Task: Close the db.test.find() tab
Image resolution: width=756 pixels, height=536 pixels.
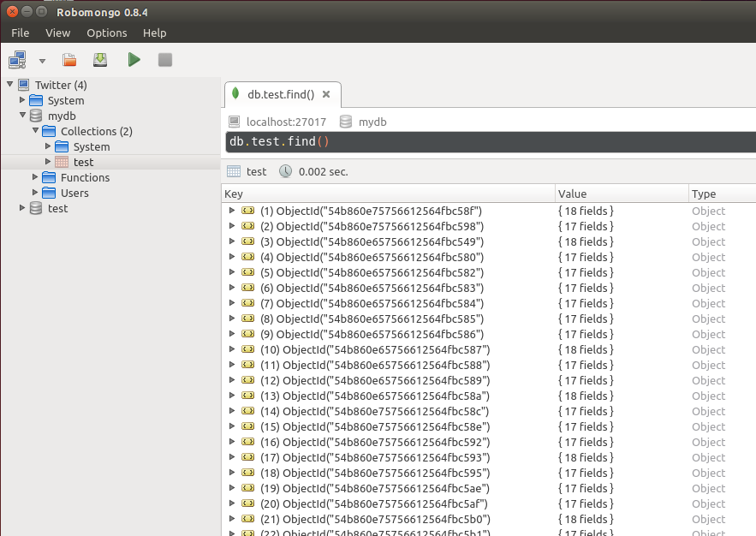Action: pos(326,94)
